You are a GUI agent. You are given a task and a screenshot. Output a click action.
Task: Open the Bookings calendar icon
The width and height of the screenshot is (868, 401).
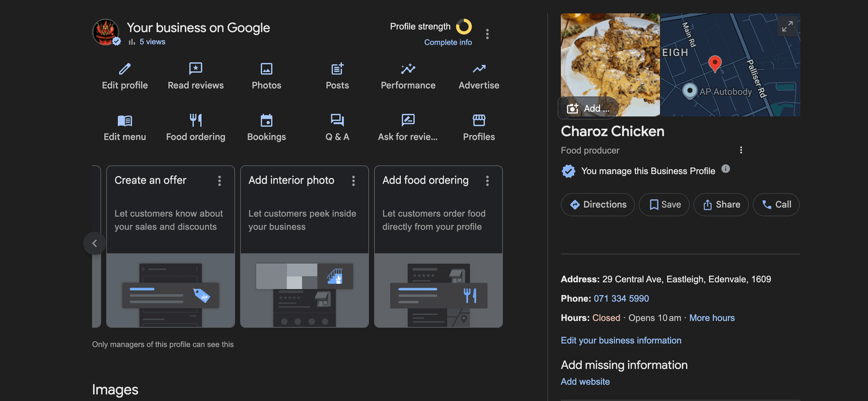(x=266, y=120)
